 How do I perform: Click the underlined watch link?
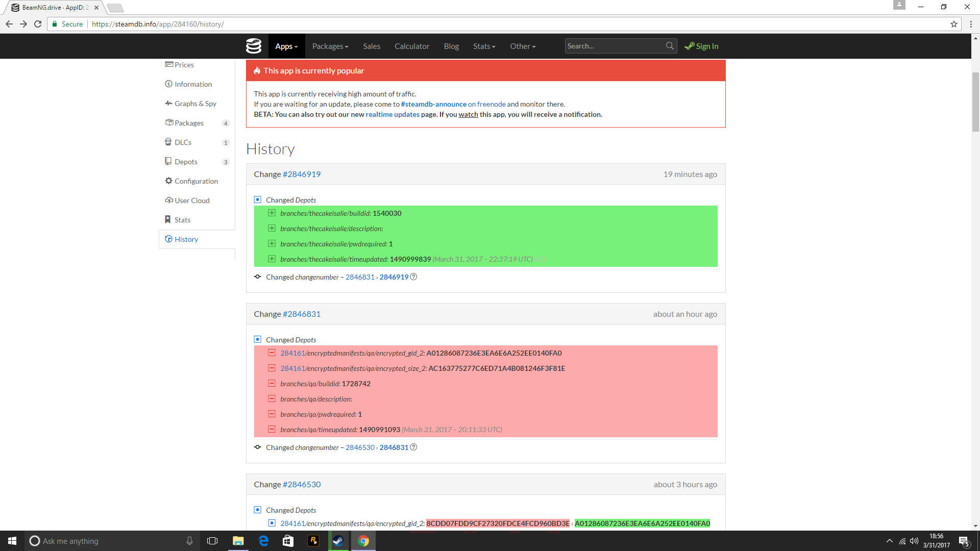tap(468, 114)
